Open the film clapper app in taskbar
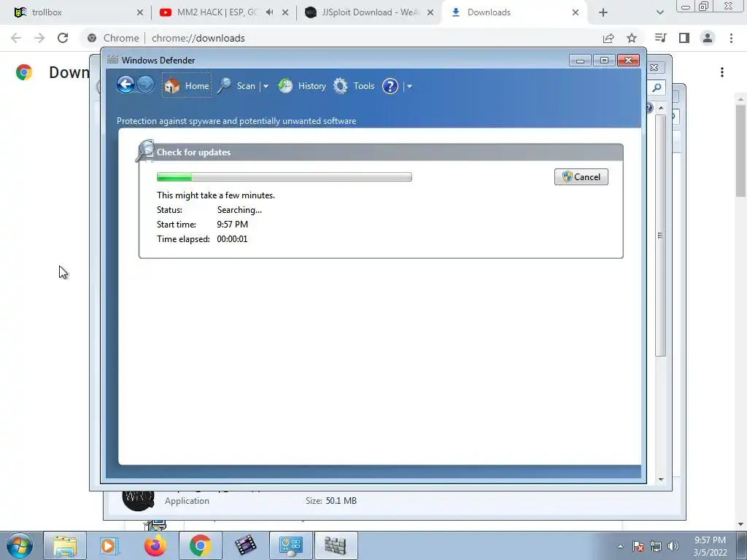This screenshot has height=560, width=747. pos(245,545)
